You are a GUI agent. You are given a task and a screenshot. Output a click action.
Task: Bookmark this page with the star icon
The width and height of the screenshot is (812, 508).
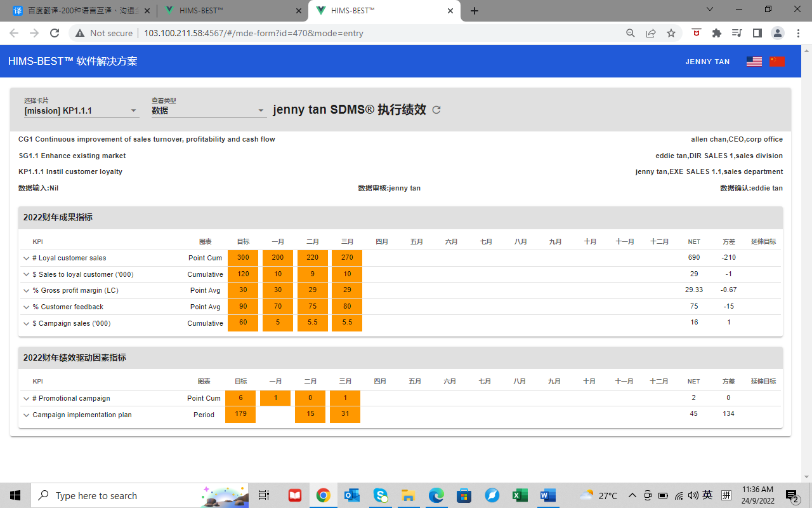[671, 33]
